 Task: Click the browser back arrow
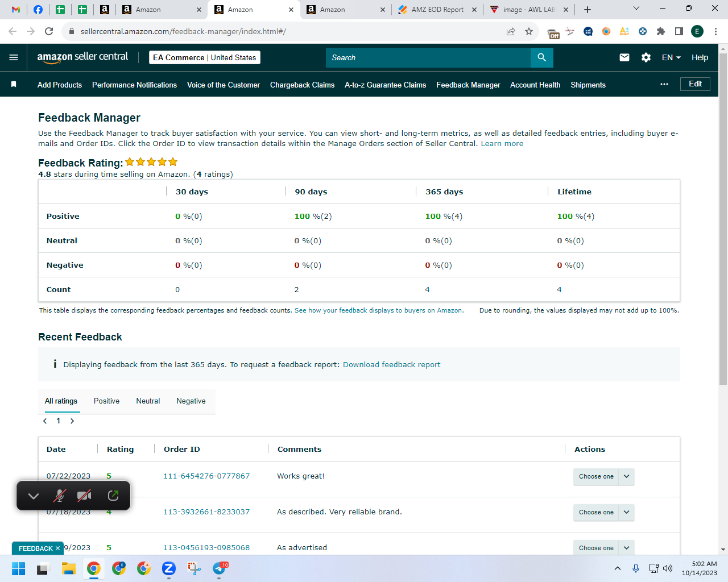point(13,31)
